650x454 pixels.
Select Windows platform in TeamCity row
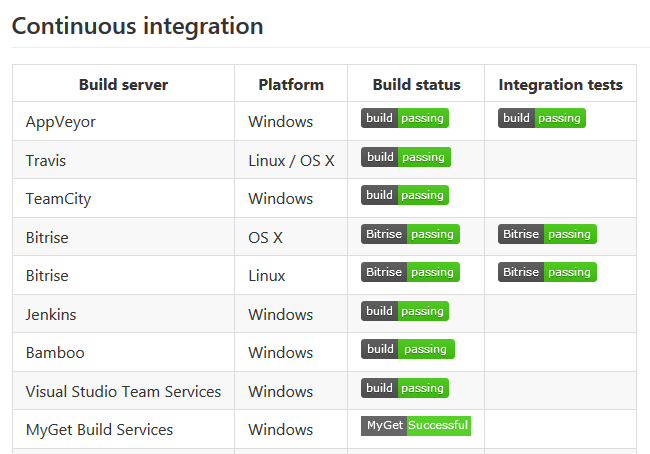281,199
